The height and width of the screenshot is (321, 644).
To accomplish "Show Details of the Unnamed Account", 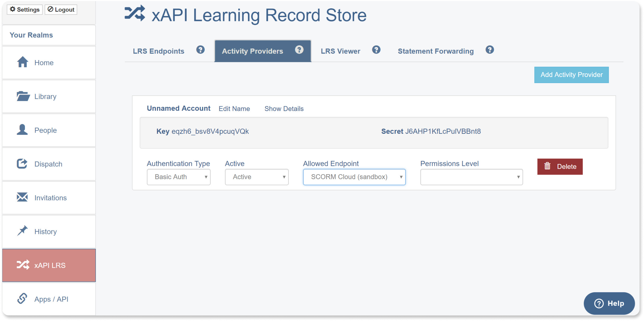I will point(284,109).
